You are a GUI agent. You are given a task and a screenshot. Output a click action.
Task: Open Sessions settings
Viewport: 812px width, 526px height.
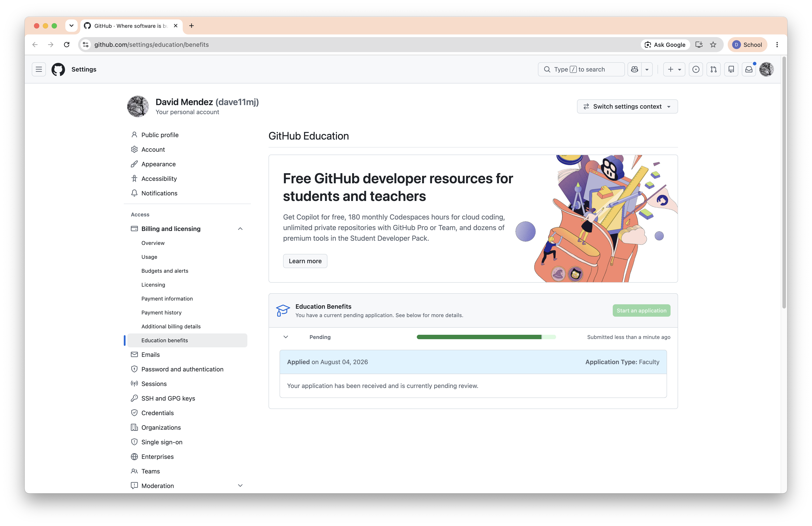187,384
